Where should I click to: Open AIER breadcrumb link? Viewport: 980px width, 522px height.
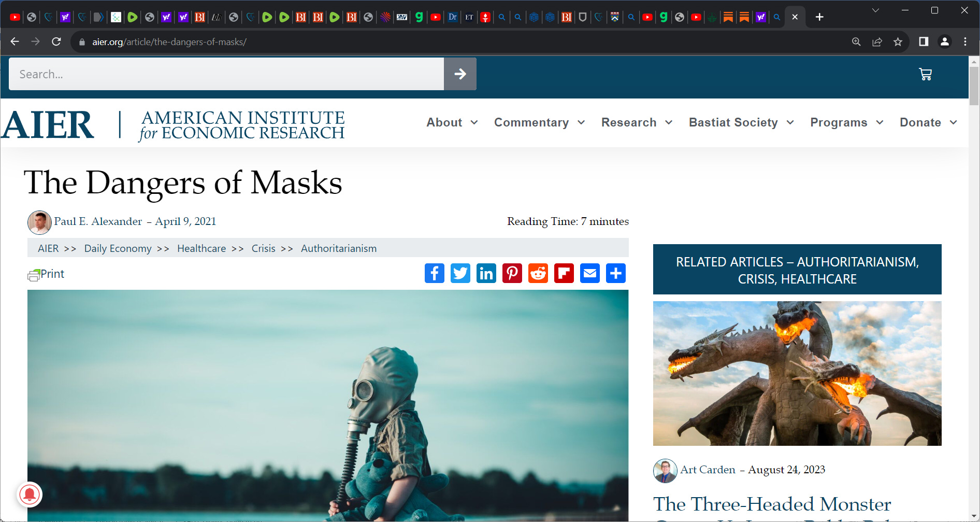pyautogui.click(x=48, y=248)
